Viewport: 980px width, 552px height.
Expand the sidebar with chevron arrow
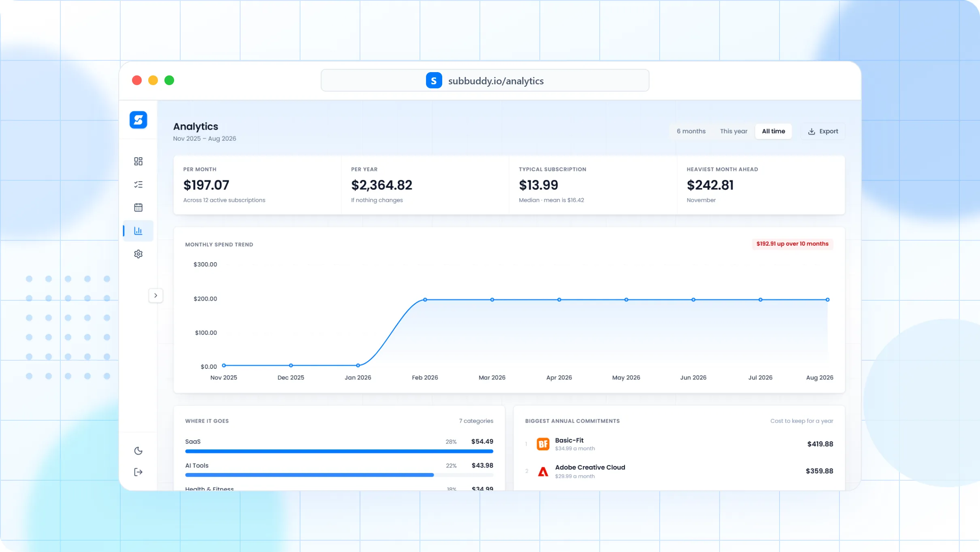point(156,295)
